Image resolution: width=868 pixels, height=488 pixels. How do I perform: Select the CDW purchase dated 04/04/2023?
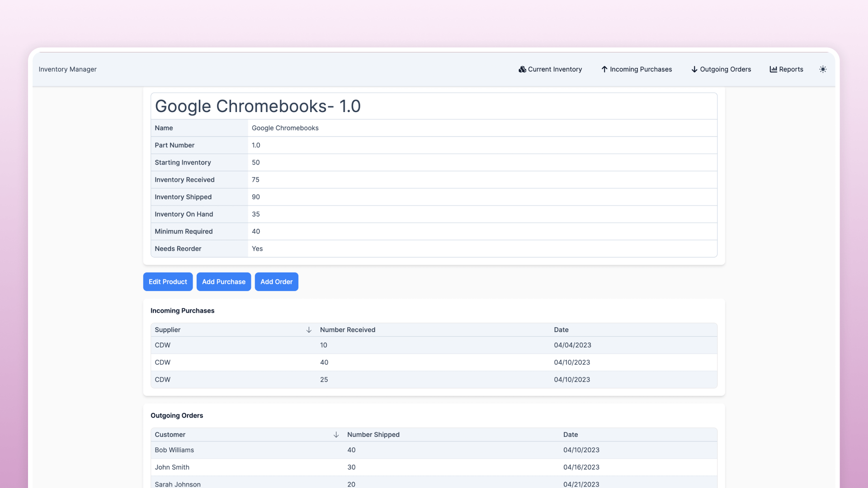tap(163, 345)
